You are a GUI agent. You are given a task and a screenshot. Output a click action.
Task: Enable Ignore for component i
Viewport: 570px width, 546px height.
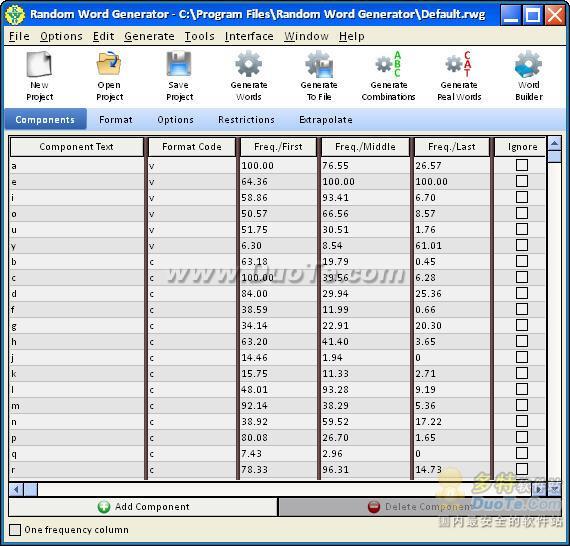click(x=522, y=197)
